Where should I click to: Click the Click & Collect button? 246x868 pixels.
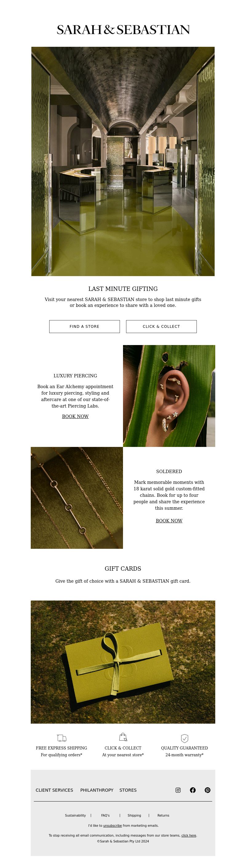click(x=161, y=326)
